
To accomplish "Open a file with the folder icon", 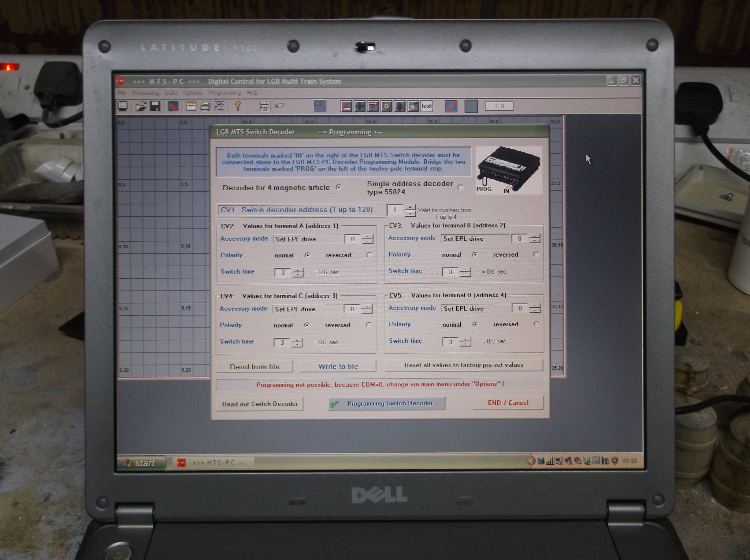I will click(x=141, y=107).
